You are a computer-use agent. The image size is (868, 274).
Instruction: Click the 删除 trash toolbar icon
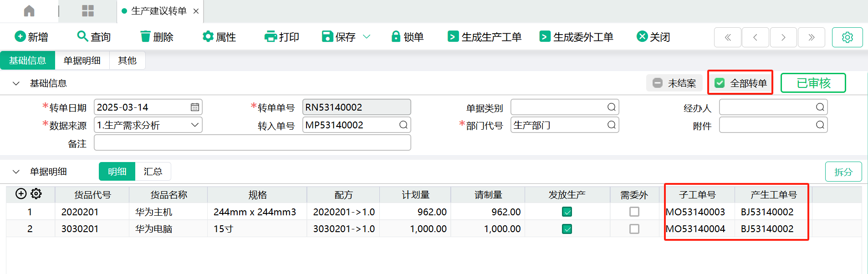(145, 36)
